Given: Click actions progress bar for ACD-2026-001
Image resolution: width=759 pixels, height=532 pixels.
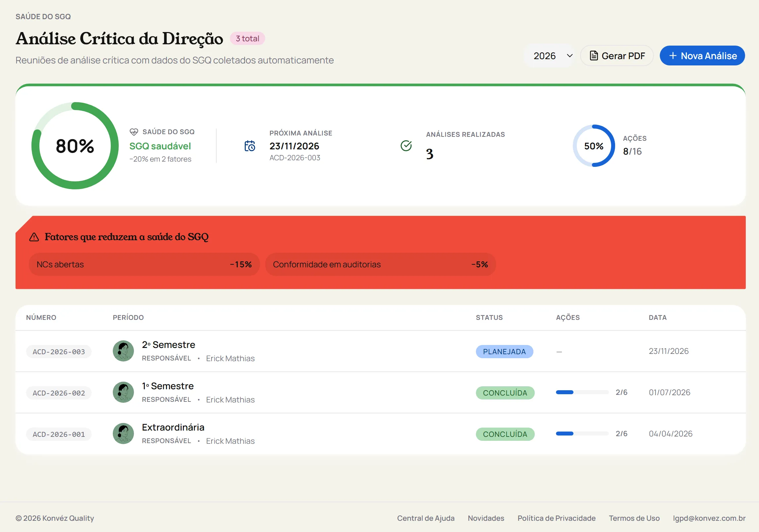Looking at the screenshot, I should tap(582, 434).
